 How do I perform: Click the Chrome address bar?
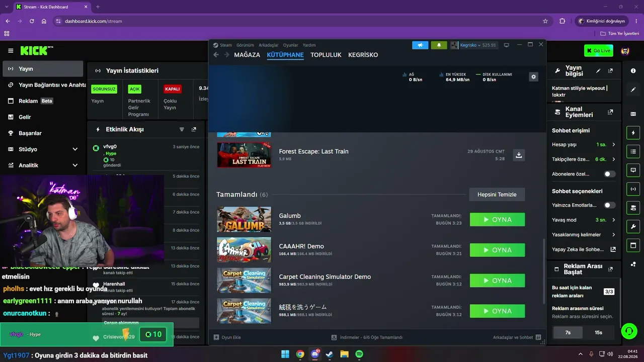297,21
